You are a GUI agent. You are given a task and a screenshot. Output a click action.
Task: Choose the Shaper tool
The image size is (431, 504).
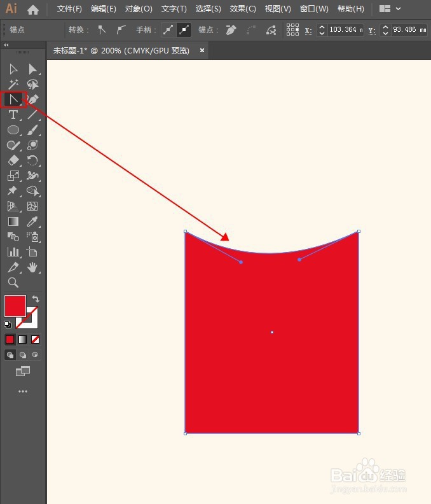point(13,145)
